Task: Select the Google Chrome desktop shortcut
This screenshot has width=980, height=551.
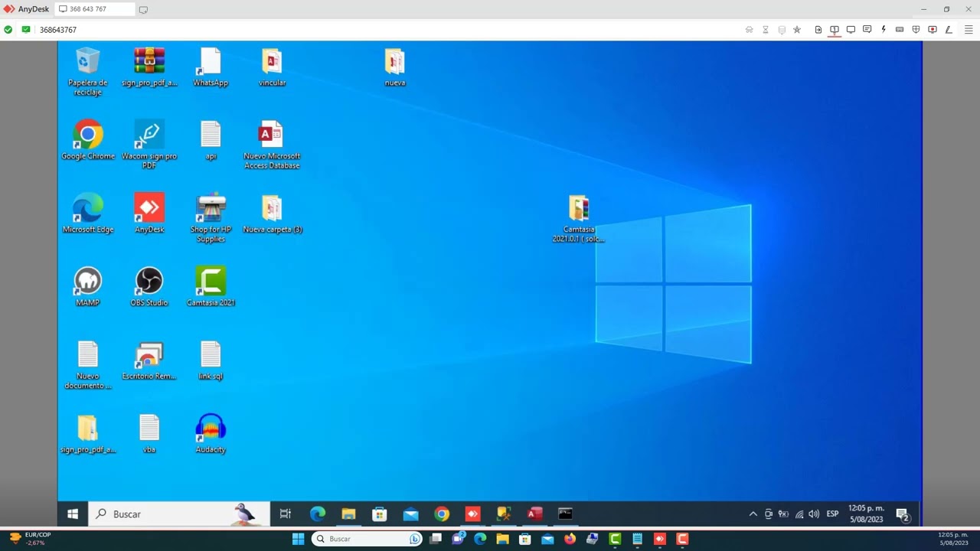Action: (88, 140)
